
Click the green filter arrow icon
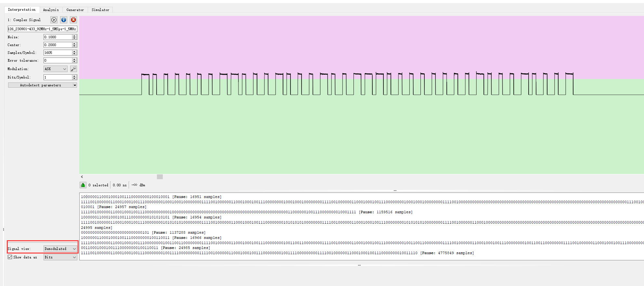pyautogui.click(x=83, y=185)
